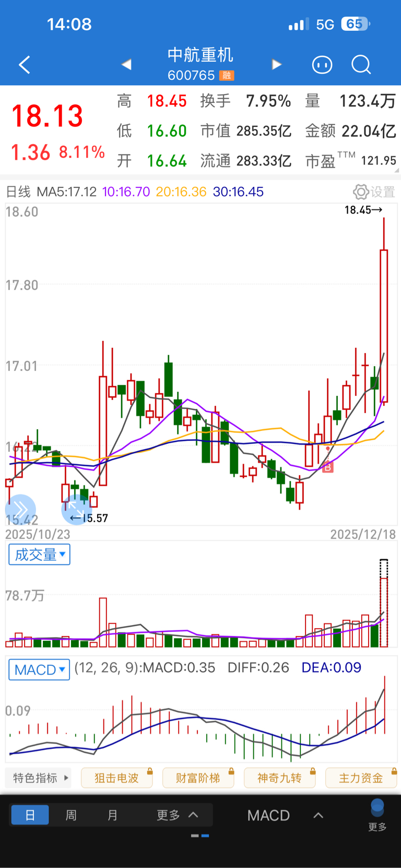
Task: Tap the purple MA10 16.70 legend
Action: [126, 192]
